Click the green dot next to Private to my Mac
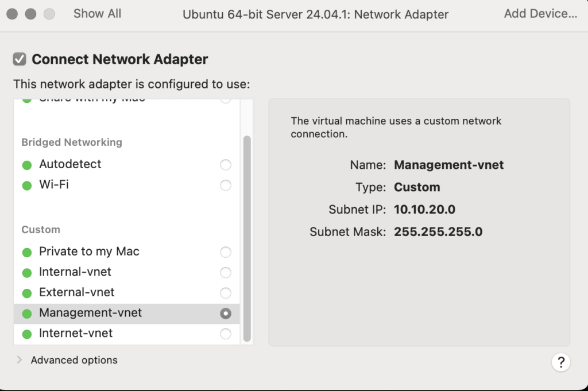This screenshot has width=588, height=391. [x=27, y=251]
